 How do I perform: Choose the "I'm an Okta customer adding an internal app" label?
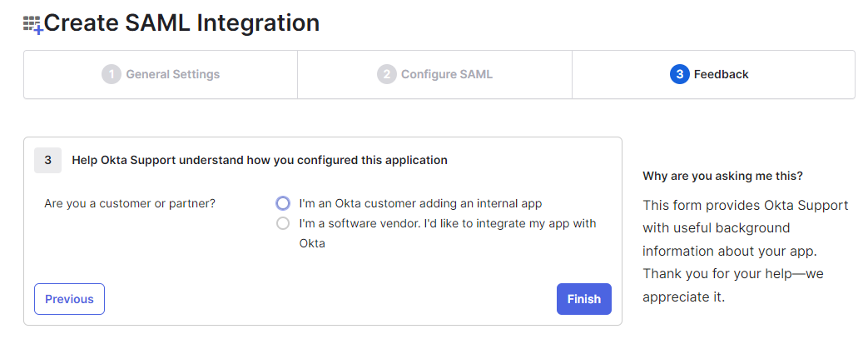pos(420,203)
